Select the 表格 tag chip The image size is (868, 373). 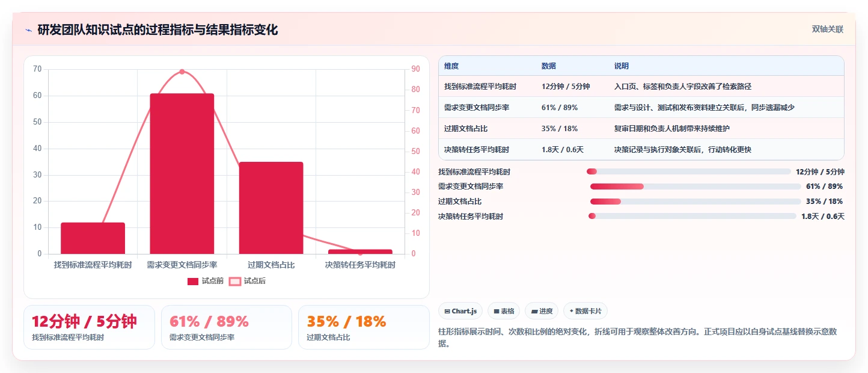point(504,311)
